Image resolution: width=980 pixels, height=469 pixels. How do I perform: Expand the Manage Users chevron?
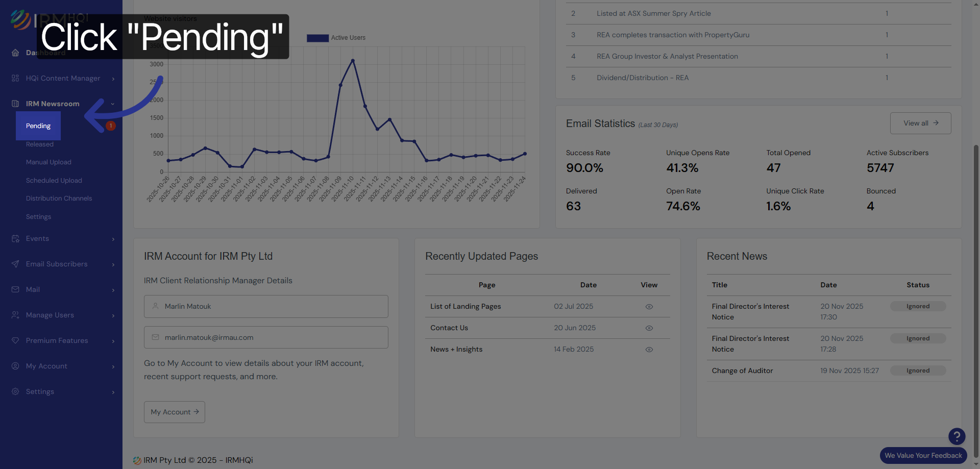113,315
